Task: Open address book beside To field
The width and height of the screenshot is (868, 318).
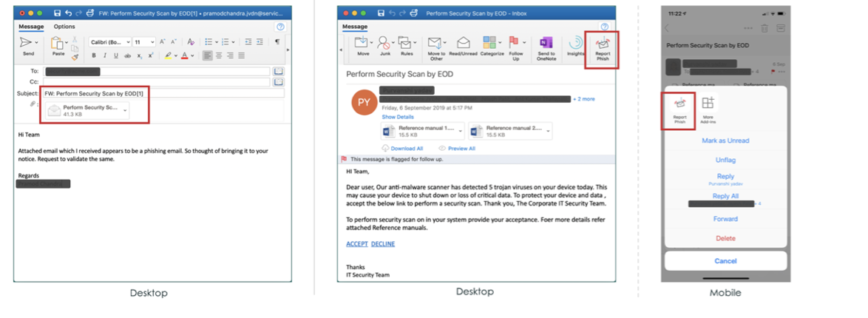Action: pyautogui.click(x=279, y=72)
